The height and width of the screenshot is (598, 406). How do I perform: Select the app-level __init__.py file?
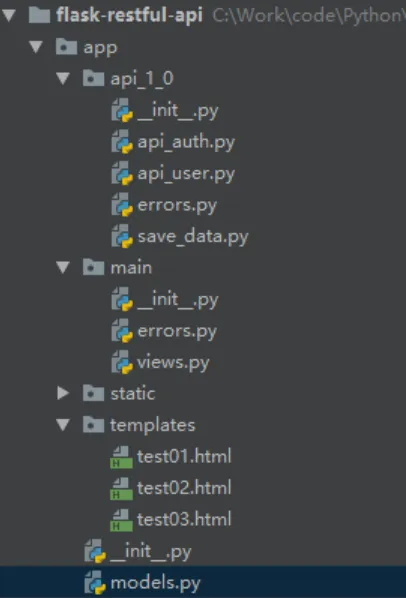[151, 551]
